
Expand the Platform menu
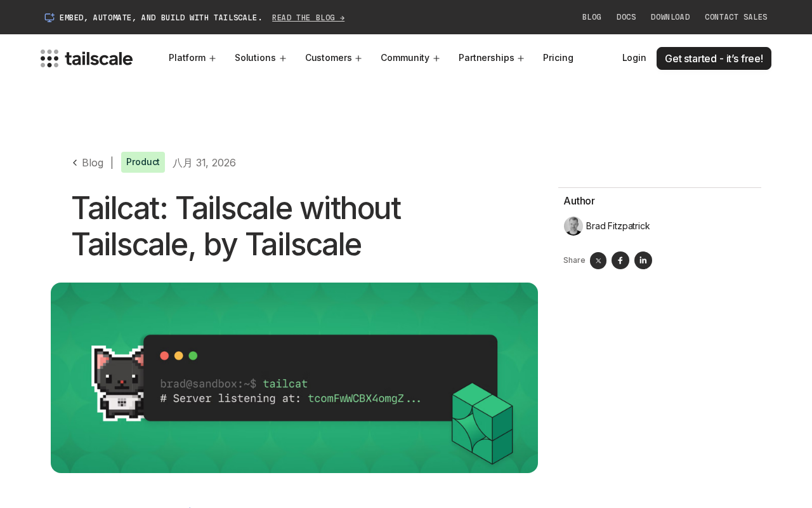192,58
